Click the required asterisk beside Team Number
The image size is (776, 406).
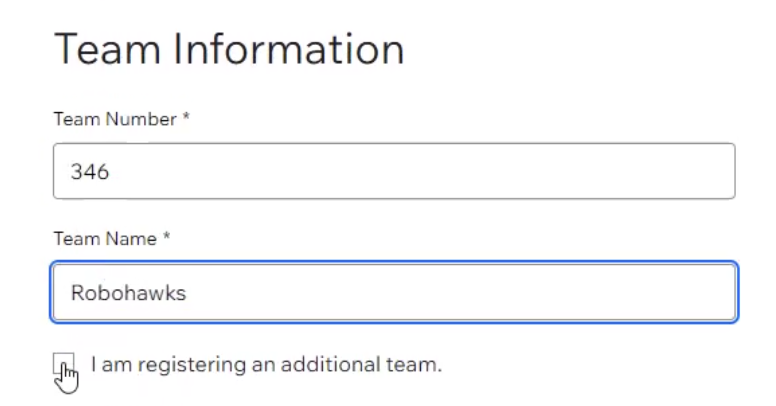click(x=186, y=118)
